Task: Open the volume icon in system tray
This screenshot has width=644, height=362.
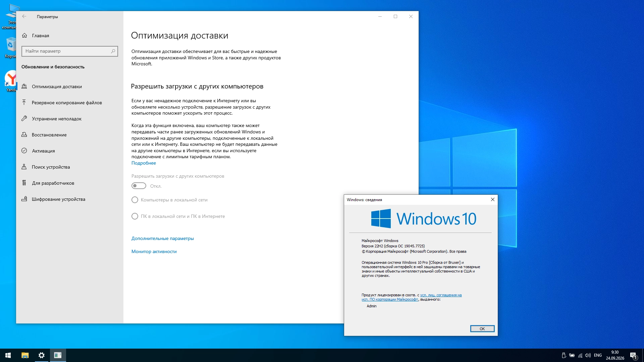Action: 588,355
